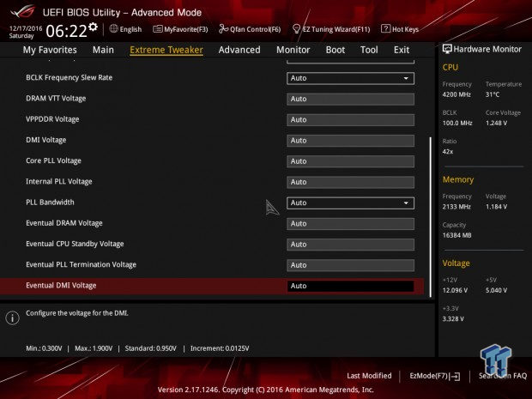
Task: Click the ROG logo icon
Action: click(22, 11)
